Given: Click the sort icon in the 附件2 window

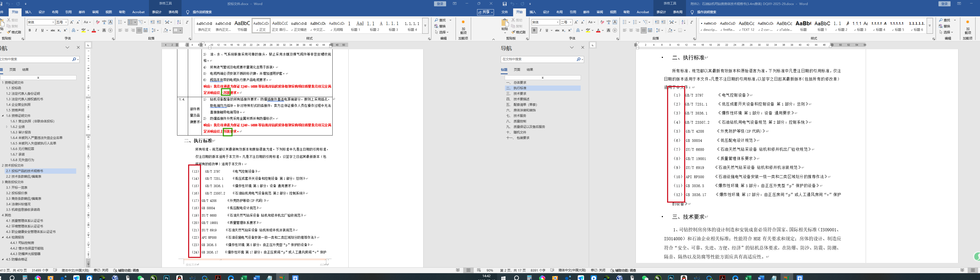Looking at the screenshot, I should pos(683,22).
